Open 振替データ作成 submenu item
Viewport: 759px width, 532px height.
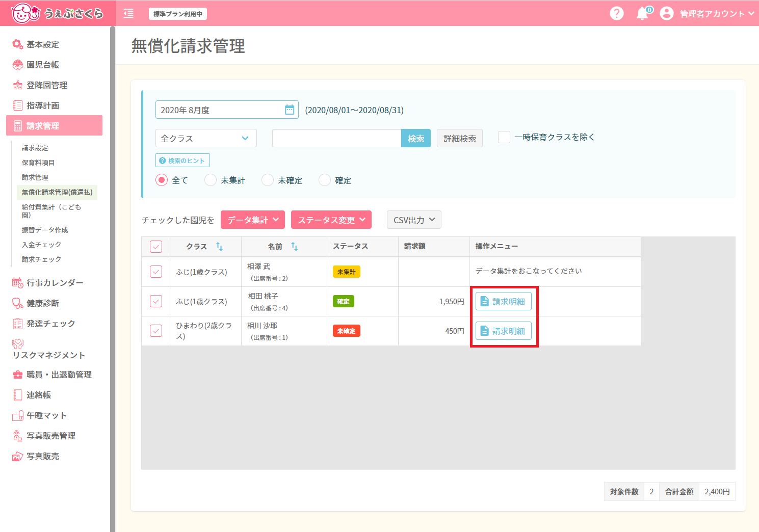45,230
